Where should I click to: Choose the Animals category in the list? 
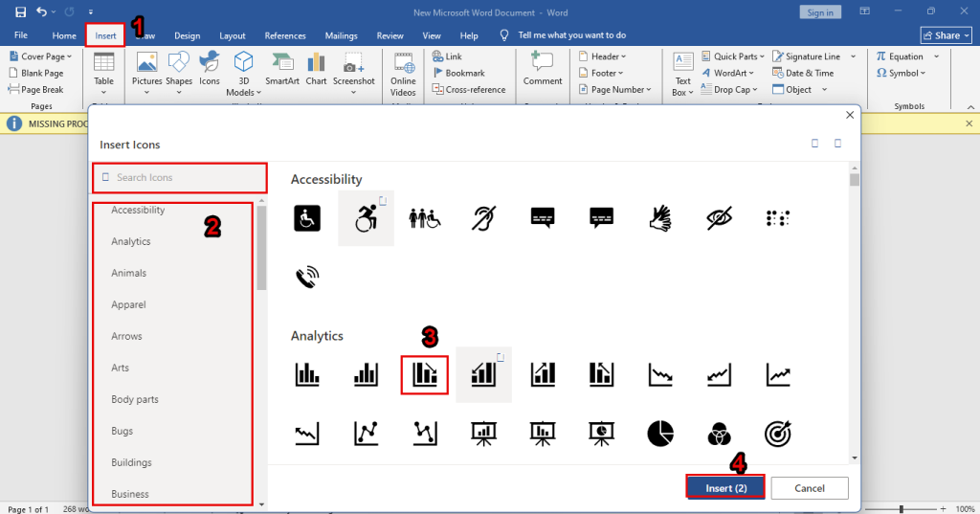pyautogui.click(x=129, y=273)
